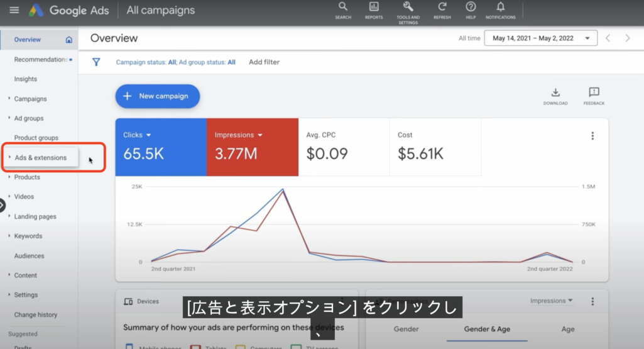The width and height of the screenshot is (644, 349).
Task: Switch to the Age tab
Action: tap(567, 329)
